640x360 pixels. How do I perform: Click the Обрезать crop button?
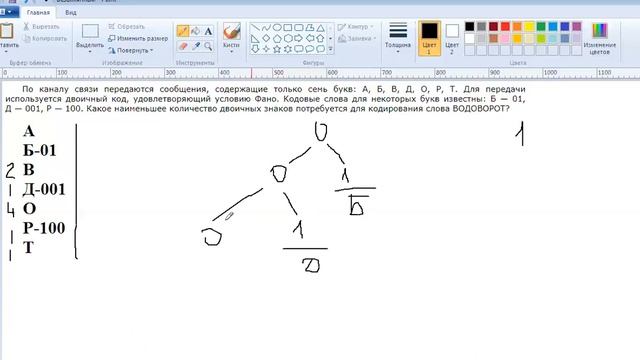(x=127, y=27)
